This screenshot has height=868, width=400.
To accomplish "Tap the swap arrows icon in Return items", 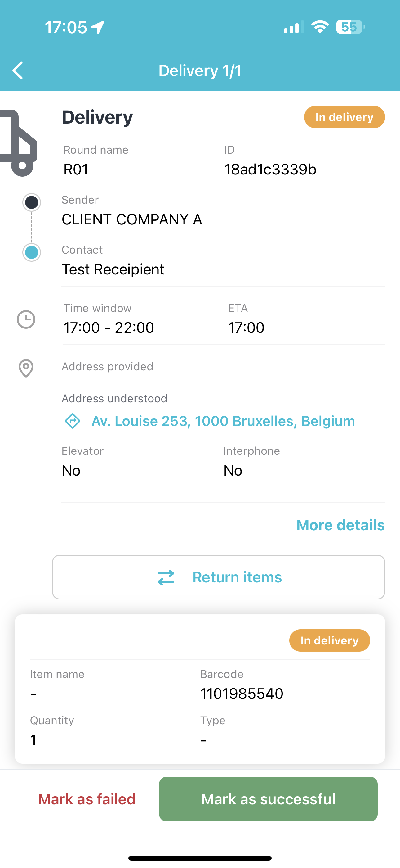I will coord(166,577).
